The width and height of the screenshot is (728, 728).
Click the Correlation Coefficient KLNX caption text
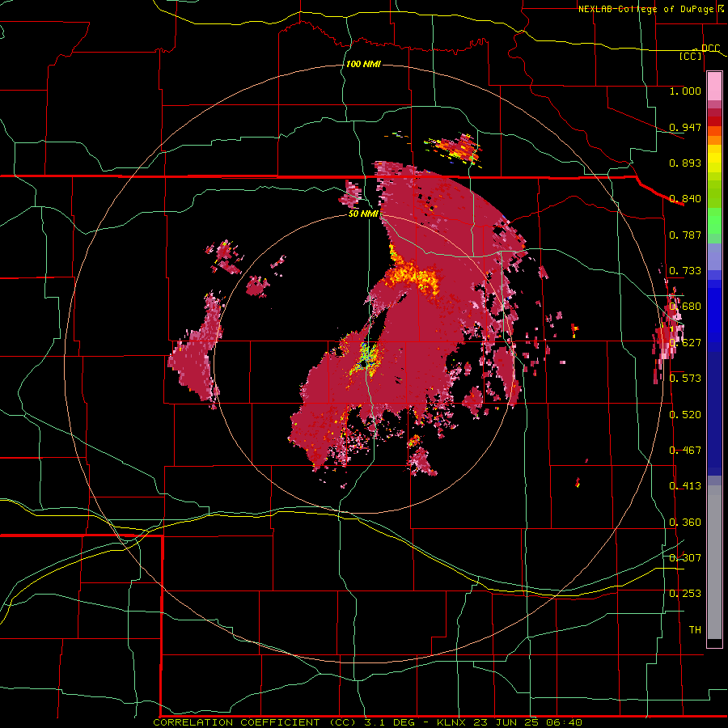point(368,722)
